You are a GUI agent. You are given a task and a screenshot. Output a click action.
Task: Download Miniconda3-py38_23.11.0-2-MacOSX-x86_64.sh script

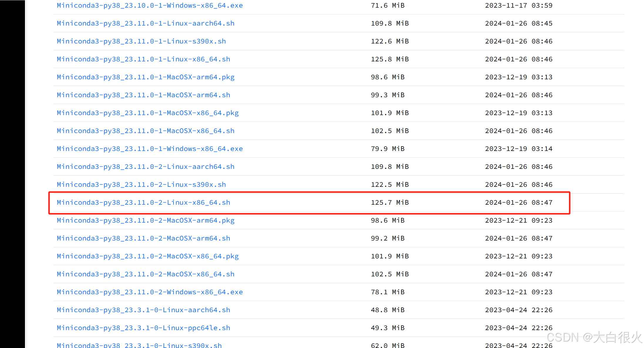coord(146,274)
